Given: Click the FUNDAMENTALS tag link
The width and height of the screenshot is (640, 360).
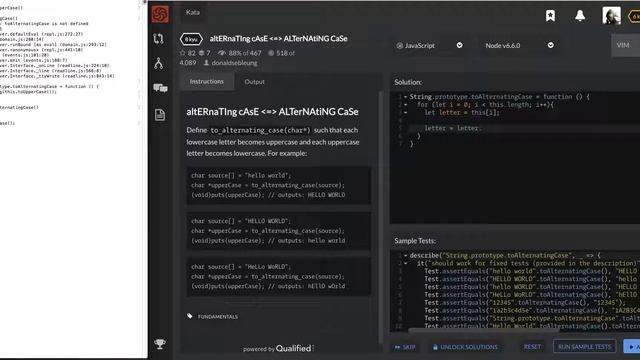Looking at the screenshot, I should point(218,316).
